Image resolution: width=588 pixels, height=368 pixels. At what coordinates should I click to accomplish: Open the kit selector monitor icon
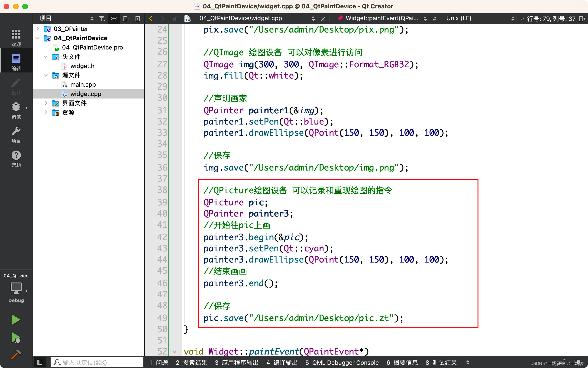16,288
